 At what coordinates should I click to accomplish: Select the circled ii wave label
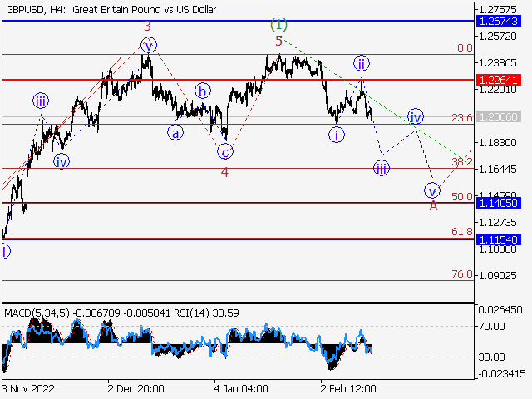pos(362,63)
